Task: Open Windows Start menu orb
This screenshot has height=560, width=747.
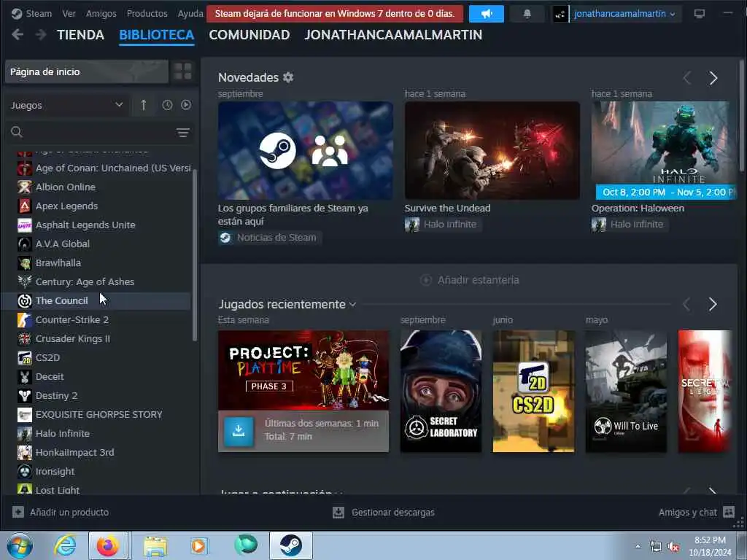Action: point(20,545)
